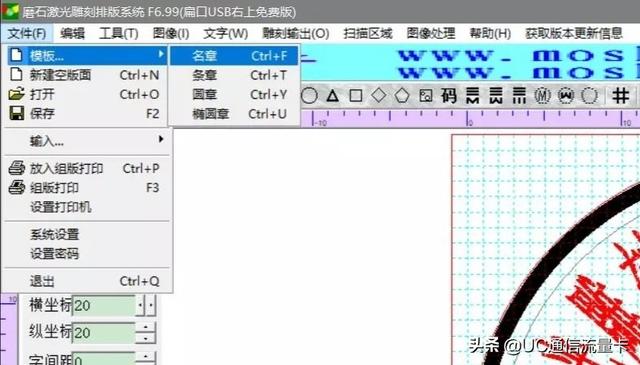
Task: Click the 码 code tool icon
Action: point(449,96)
